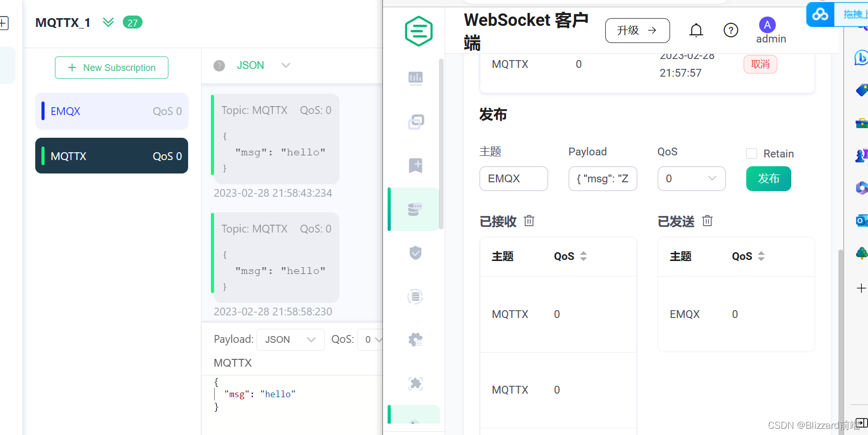The image size is (868, 435).
Task: Clear received messages with trash icon
Action: [x=529, y=221]
